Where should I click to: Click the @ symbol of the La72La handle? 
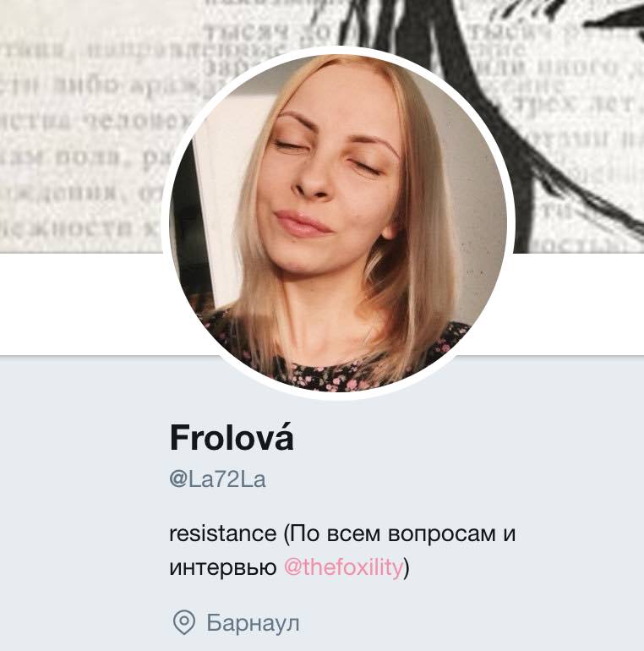tap(178, 480)
